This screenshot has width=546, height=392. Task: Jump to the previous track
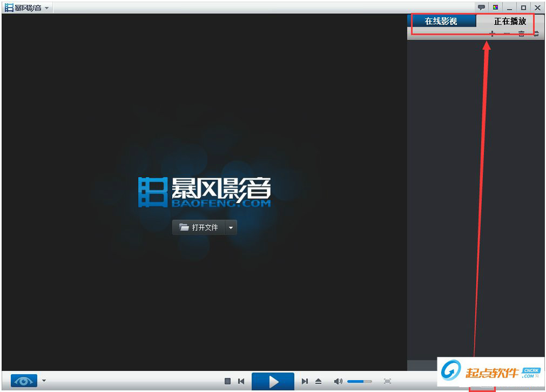pyautogui.click(x=241, y=381)
